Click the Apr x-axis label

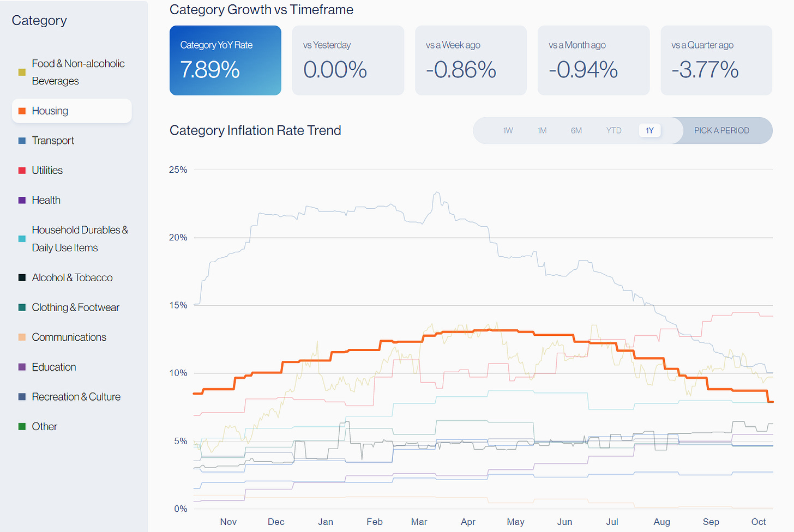tap(468, 522)
